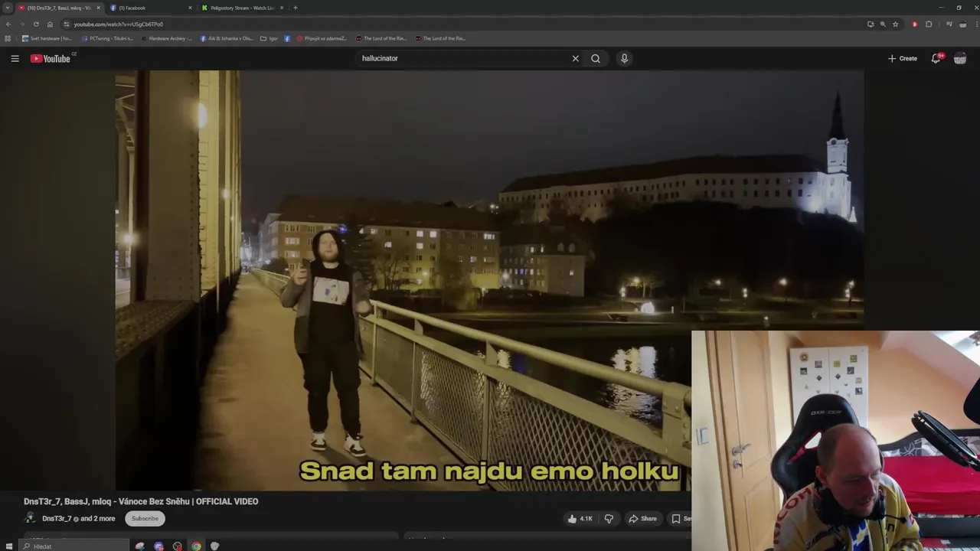
Task: Open media controls in Chrome toolbar
Action: (949, 24)
